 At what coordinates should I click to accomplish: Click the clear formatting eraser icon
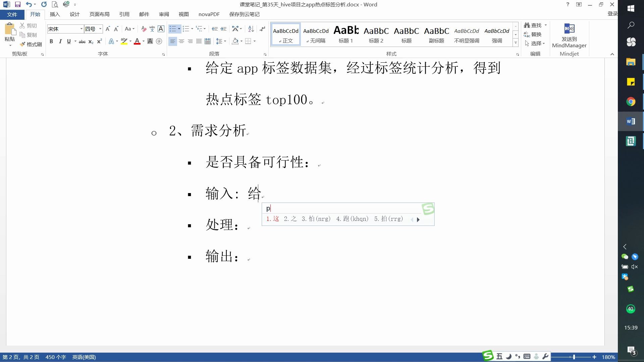point(144,29)
